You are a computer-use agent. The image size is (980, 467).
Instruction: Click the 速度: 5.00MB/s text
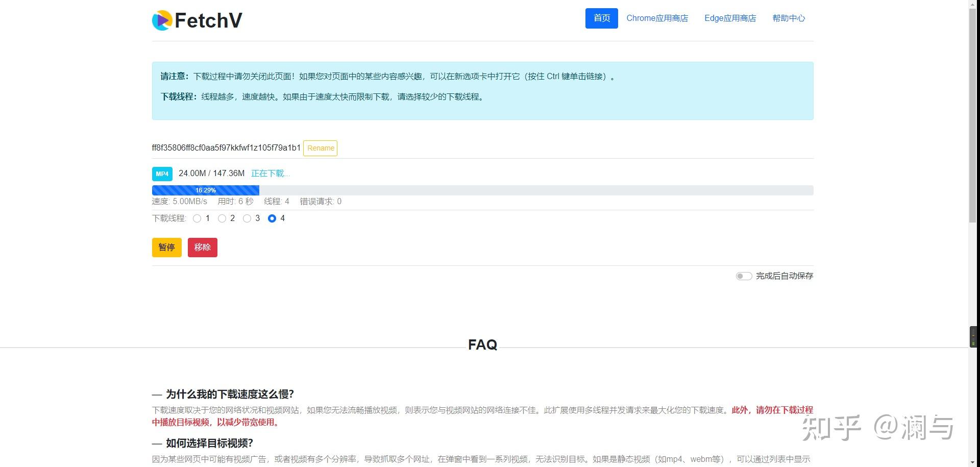point(180,202)
